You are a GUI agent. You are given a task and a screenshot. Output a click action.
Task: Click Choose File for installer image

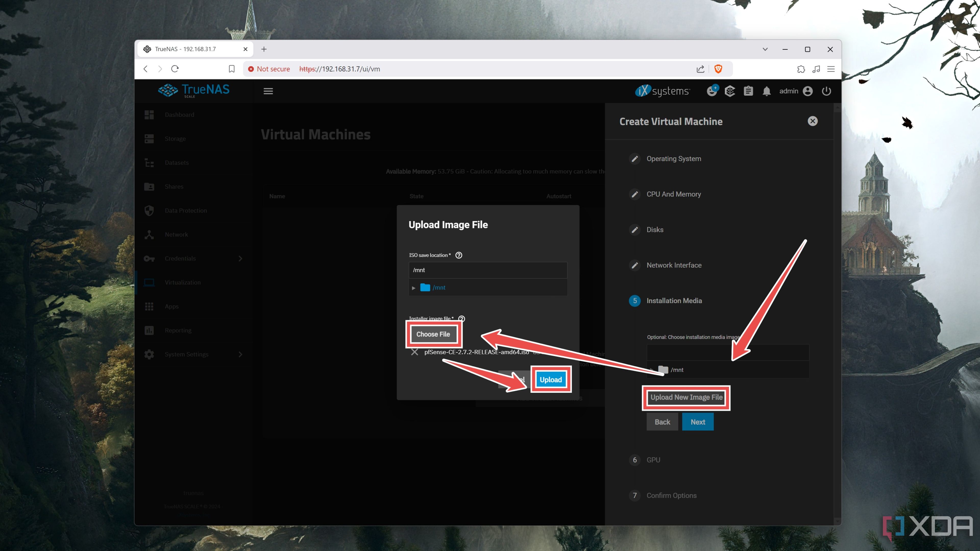433,334
